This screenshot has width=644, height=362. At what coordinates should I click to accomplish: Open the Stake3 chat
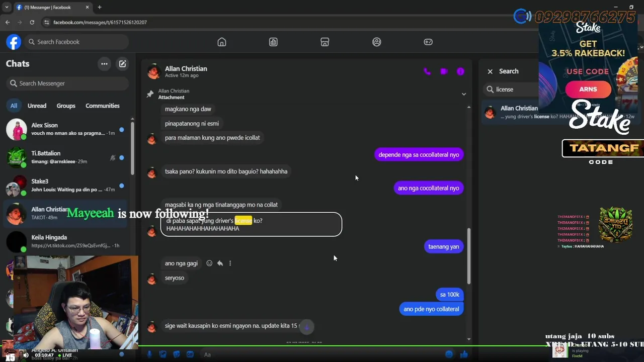[65, 186]
